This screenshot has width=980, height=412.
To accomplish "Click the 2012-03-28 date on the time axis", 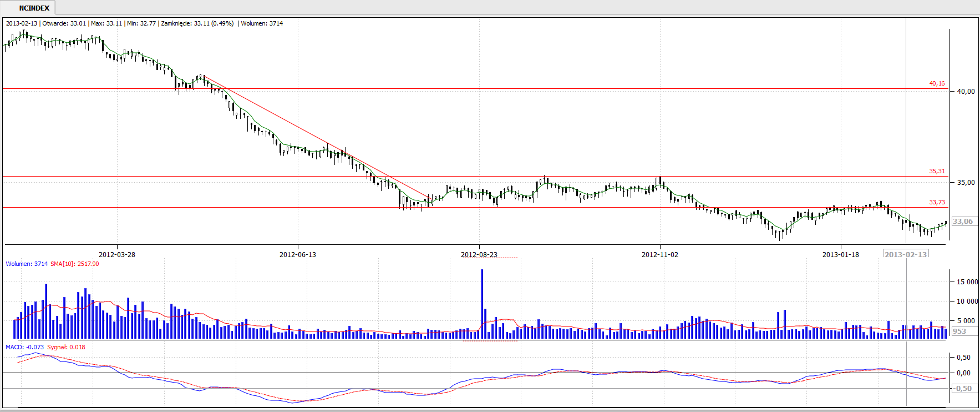I will (x=116, y=254).
